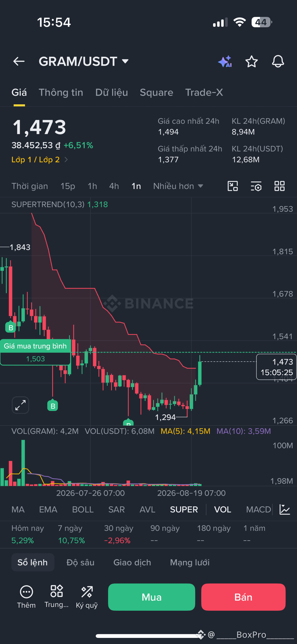297x644 pixels.
Task: Tap the Giá mua trung bình label
Action: coord(35,346)
